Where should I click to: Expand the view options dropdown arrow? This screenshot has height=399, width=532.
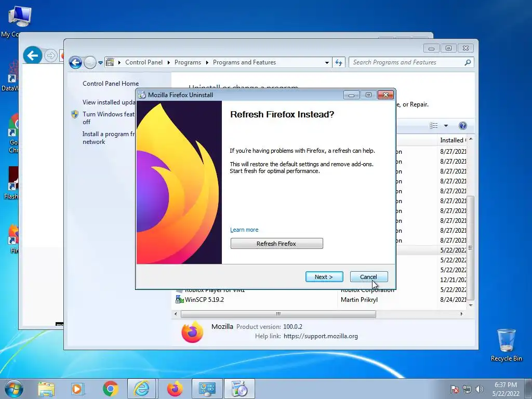(446, 126)
